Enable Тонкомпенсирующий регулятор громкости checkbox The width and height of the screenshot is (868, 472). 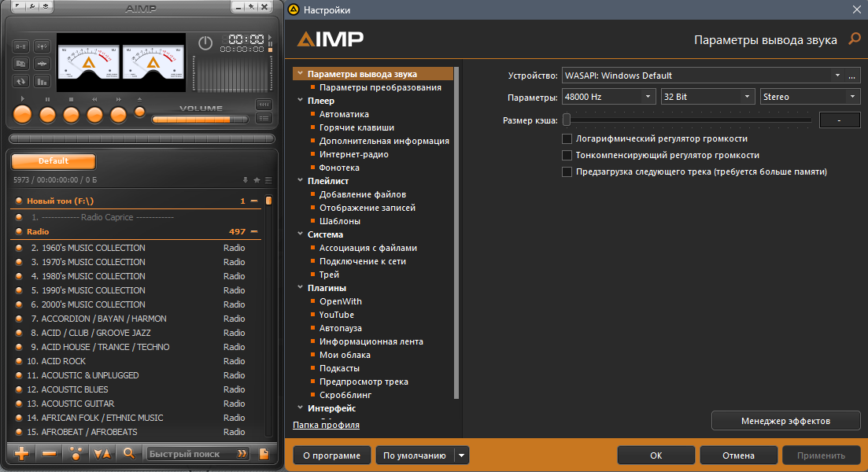pos(567,156)
